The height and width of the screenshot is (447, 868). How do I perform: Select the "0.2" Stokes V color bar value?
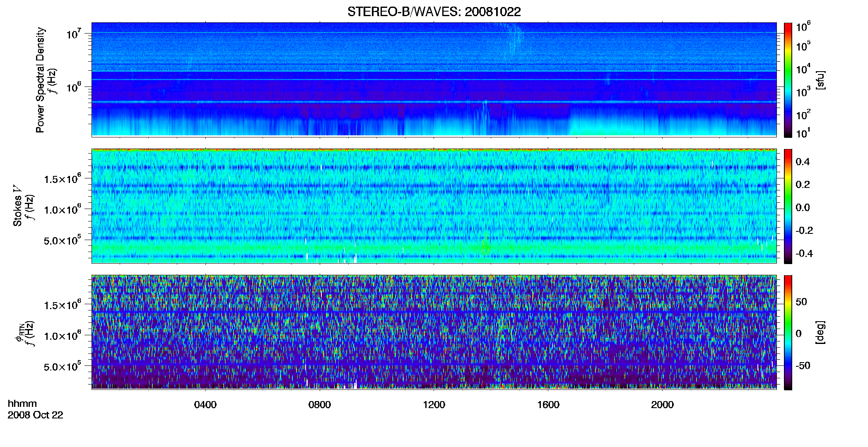tap(803, 185)
